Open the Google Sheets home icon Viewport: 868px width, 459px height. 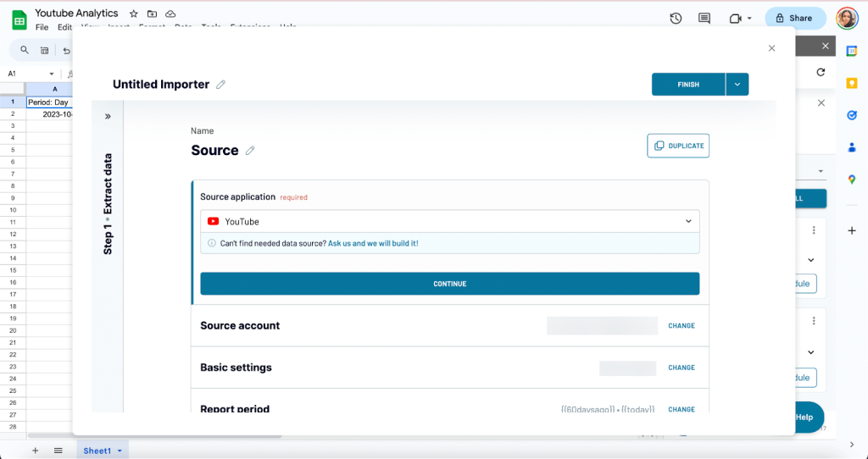pos(19,20)
